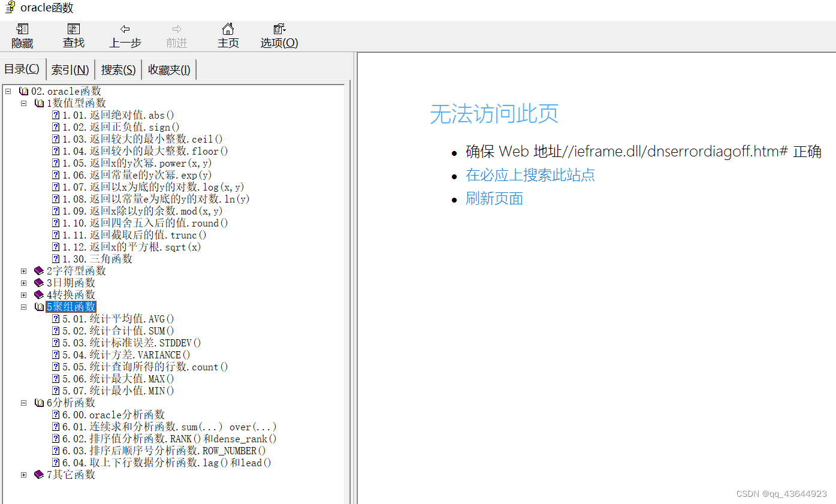Click the open book icon of 5聚组函数
Image resolution: width=836 pixels, height=504 pixels.
point(40,307)
